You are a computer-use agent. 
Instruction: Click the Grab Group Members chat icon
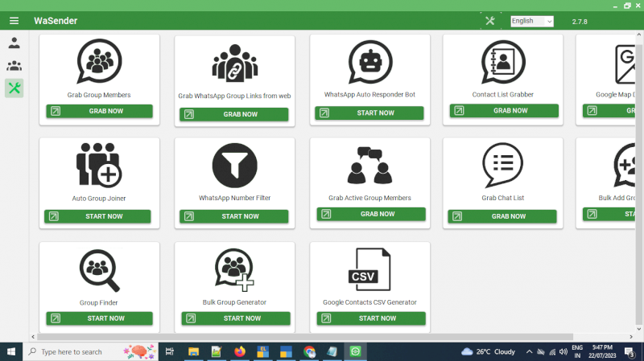(99, 61)
